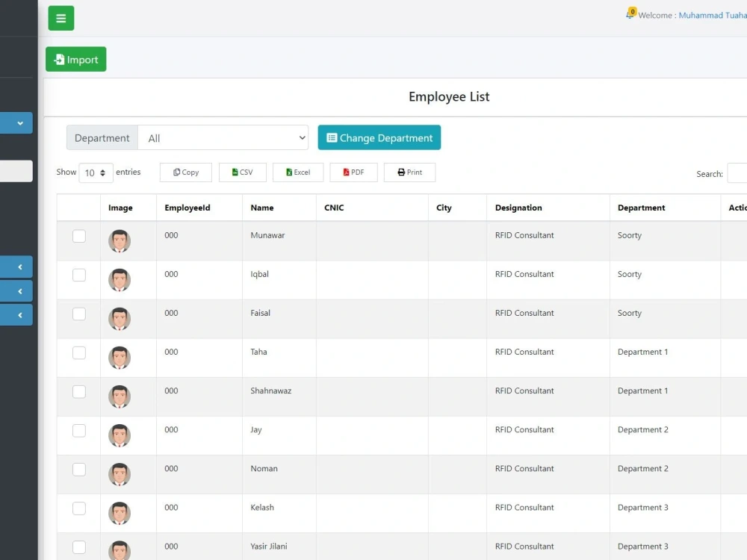
Task: Print the employee list
Action: tap(409, 172)
